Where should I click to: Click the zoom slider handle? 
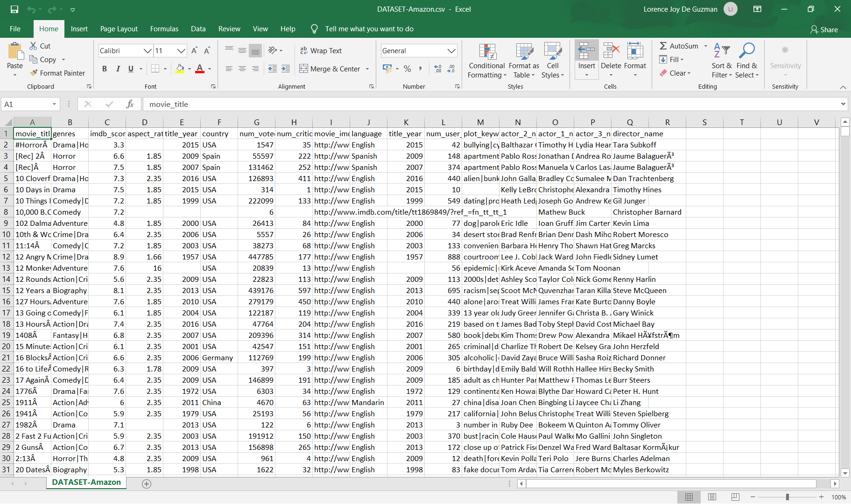787,497
